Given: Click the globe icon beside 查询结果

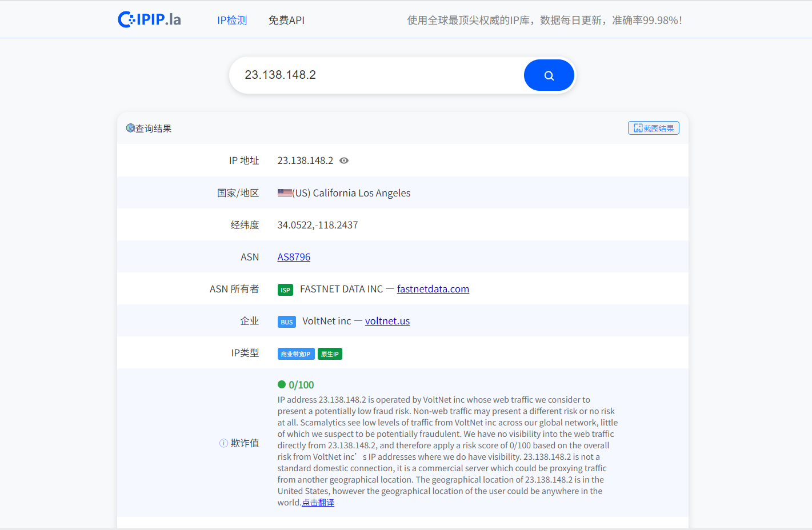Looking at the screenshot, I should point(130,129).
